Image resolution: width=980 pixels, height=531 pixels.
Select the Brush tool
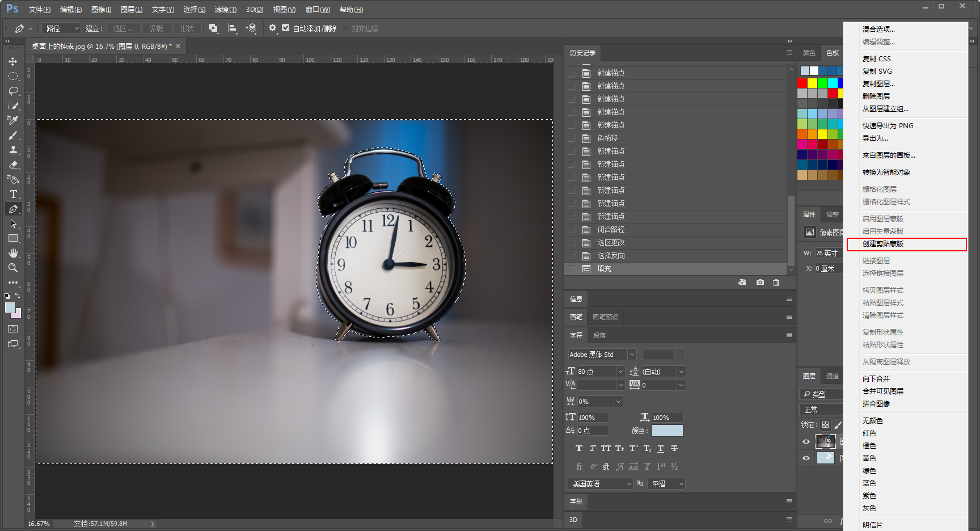13,135
